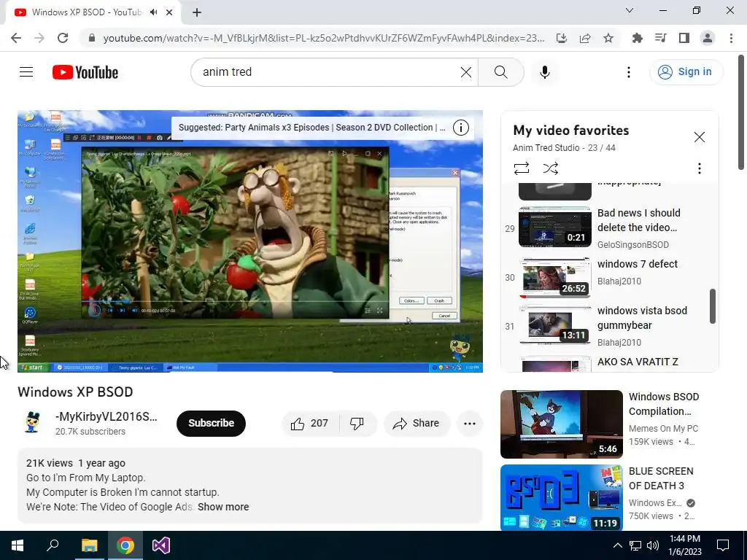This screenshot has height=560, width=747.
Task: Go to the YouTube home logo
Action: coord(85,72)
